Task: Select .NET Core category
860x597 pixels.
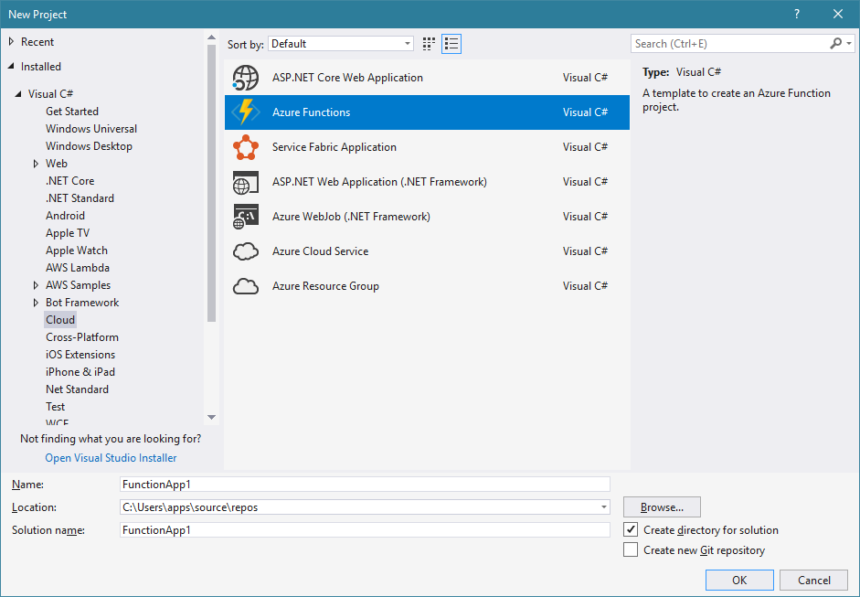Action: (70, 181)
